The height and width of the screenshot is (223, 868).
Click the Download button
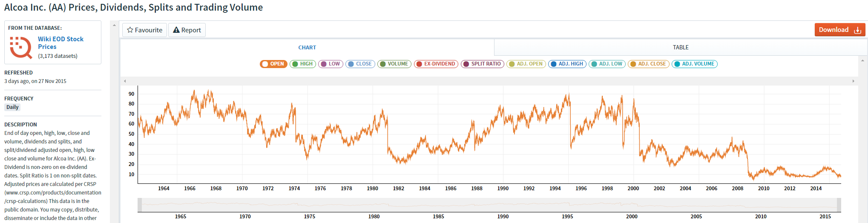(x=840, y=30)
